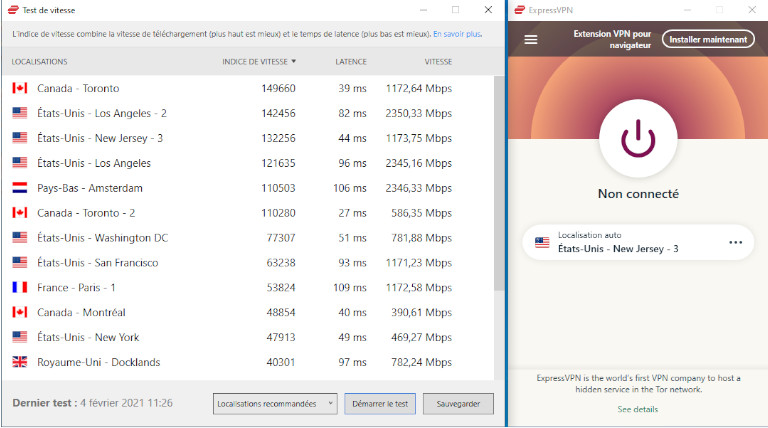Select Canada - Toronto - 2 row
768x428 pixels.
tap(247, 213)
